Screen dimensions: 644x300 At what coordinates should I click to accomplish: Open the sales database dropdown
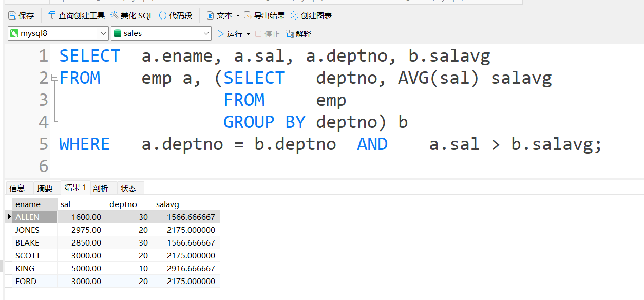click(161, 33)
